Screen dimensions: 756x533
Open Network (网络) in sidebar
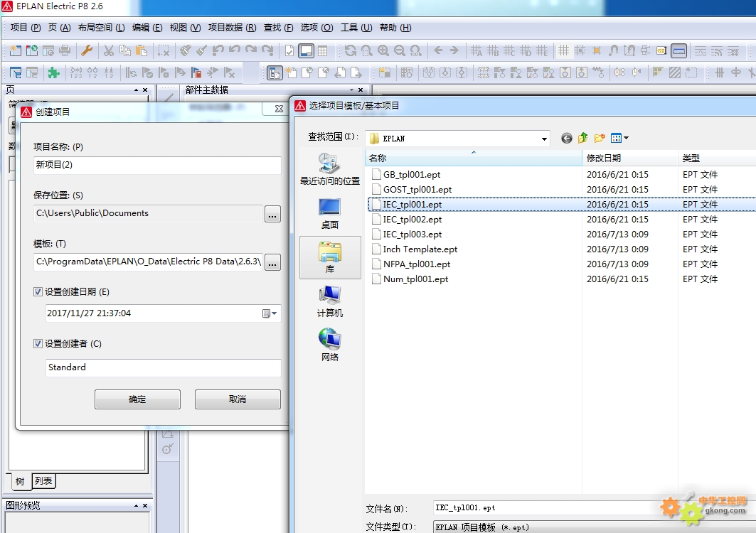[x=330, y=345]
